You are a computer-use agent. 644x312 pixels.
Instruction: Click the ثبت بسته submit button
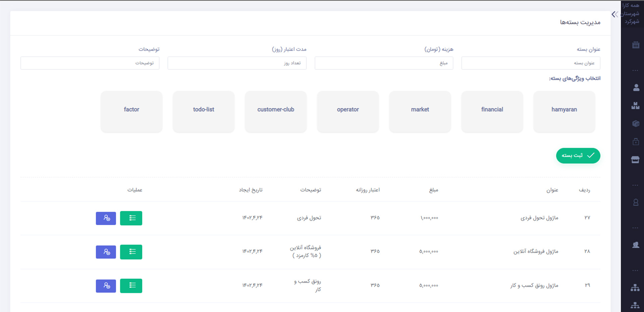click(578, 156)
